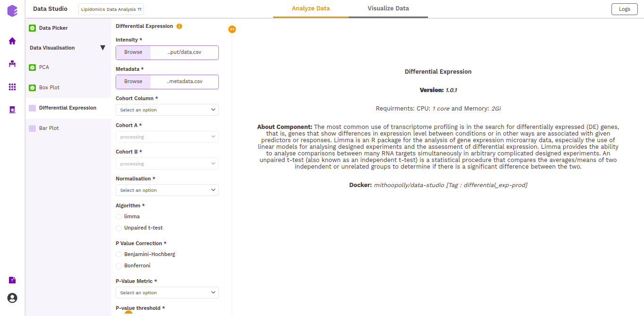This screenshot has width=644, height=316.
Task: Open the Normalisation dropdown
Action: tap(167, 190)
